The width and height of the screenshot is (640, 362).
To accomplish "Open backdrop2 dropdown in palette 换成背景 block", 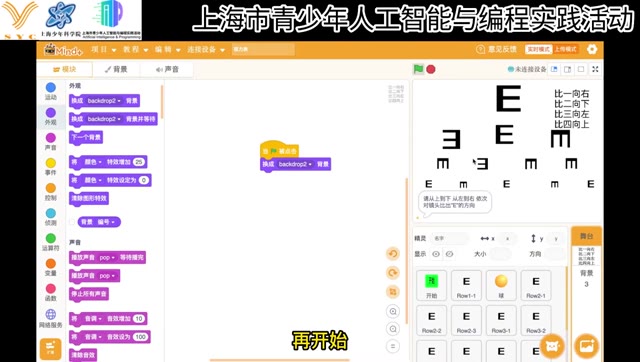I will 104,101.
